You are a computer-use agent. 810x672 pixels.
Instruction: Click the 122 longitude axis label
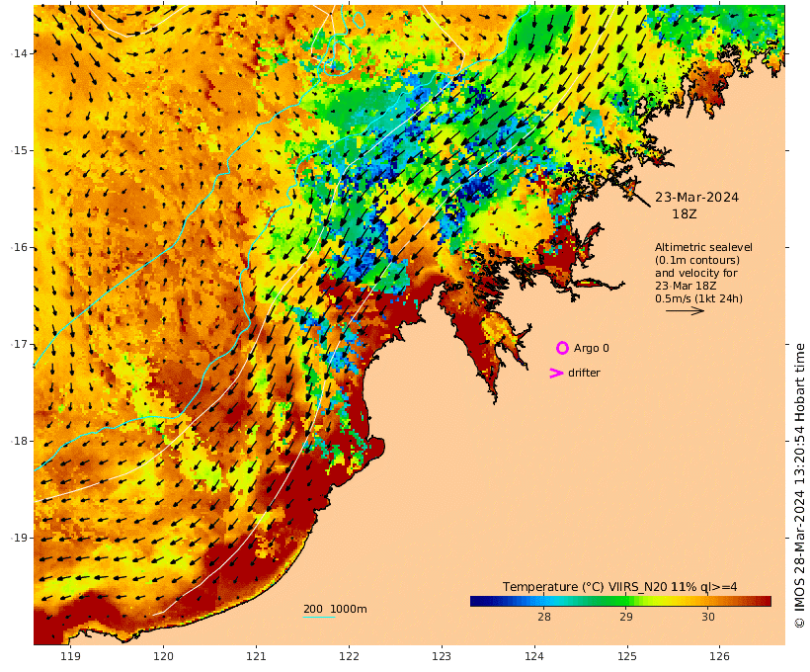[349, 656]
